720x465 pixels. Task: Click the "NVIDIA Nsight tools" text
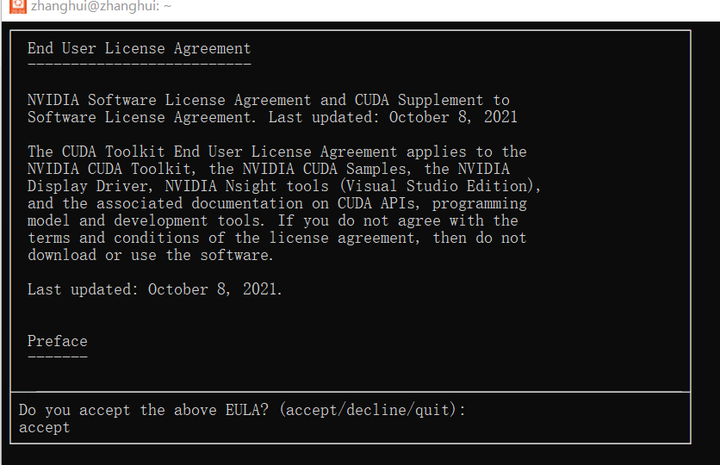(246, 186)
